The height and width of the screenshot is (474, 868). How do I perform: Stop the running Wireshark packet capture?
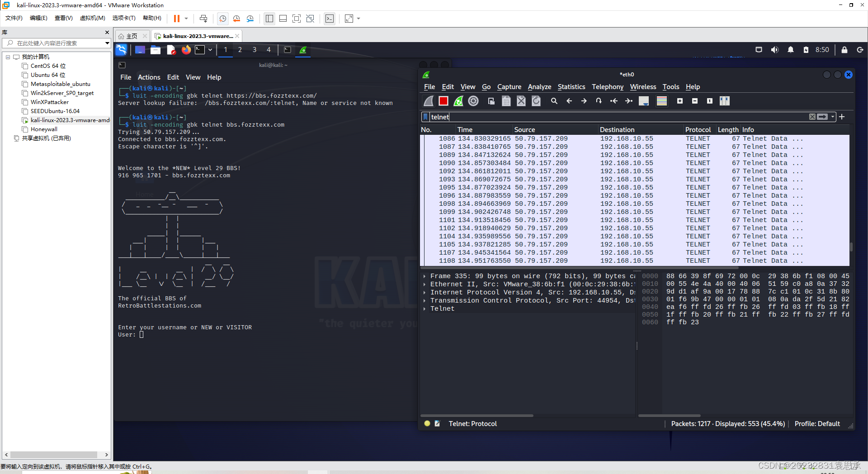pyautogui.click(x=443, y=101)
